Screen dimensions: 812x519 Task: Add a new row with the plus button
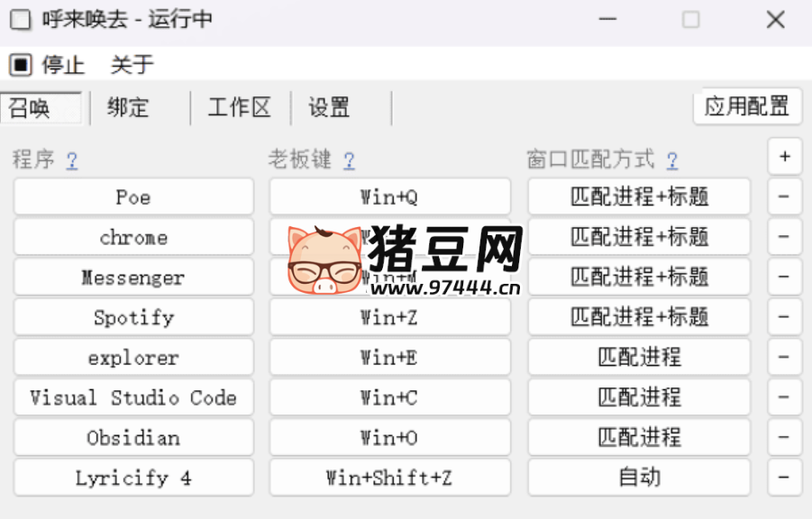click(x=785, y=156)
